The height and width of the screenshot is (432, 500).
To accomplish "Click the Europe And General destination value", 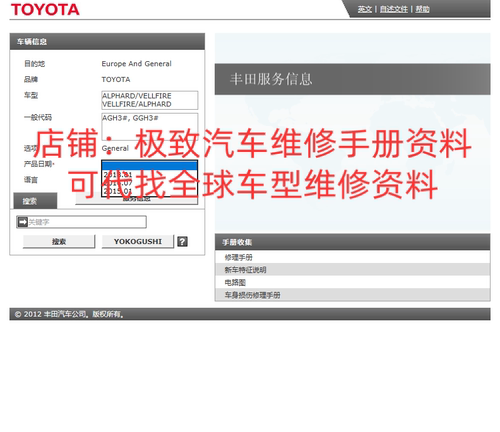I will 136,64.
